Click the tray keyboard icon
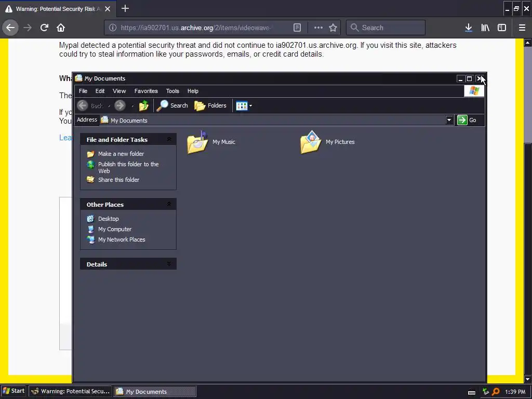Image resolution: width=532 pixels, height=399 pixels. click(472, 393)
